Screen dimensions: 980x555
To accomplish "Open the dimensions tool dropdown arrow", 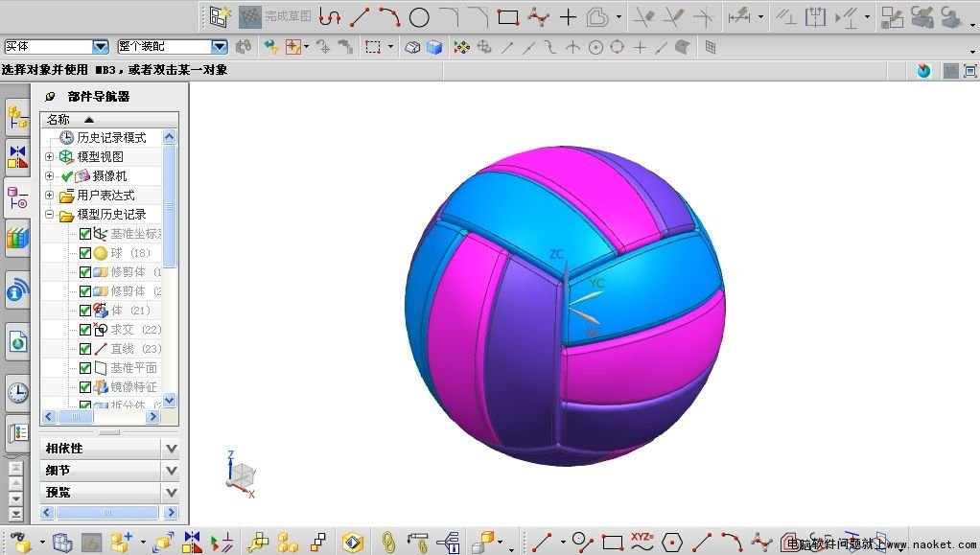I will tap(760, 17).
